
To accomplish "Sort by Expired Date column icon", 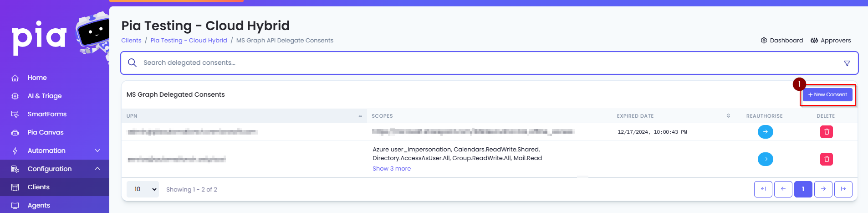I will (x=728, y=116).
